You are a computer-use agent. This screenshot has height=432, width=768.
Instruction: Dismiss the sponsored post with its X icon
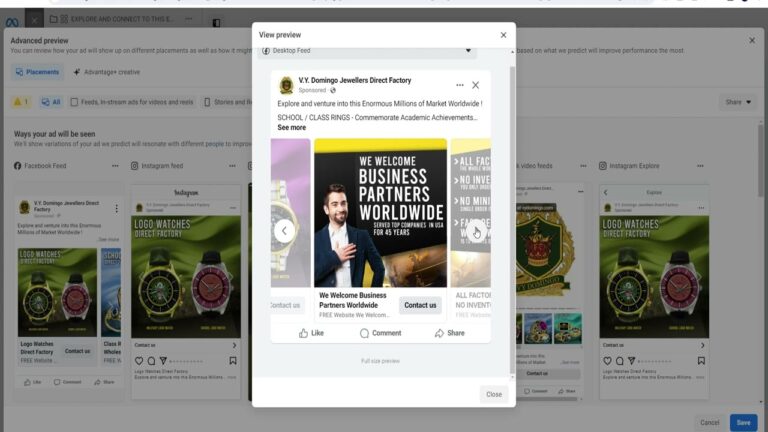pyautogui.click(x=475, y=85)
